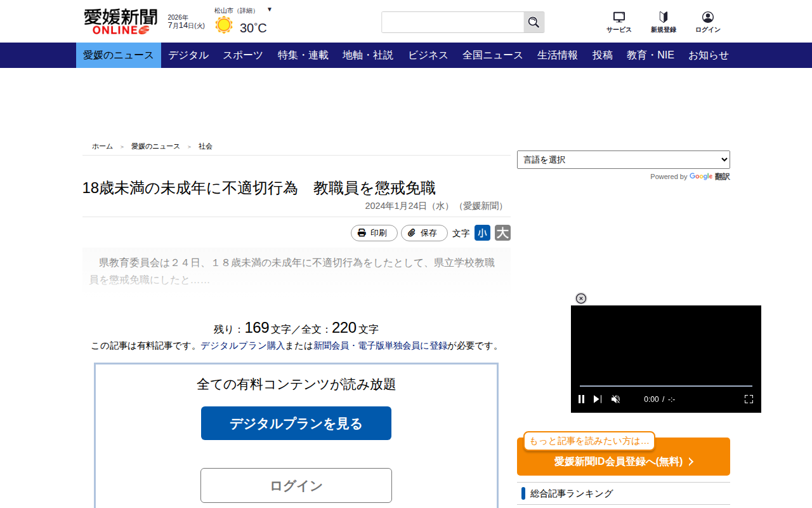
Task: Click the ホーム breadcrumb link
Action: [x=102, y=146]
